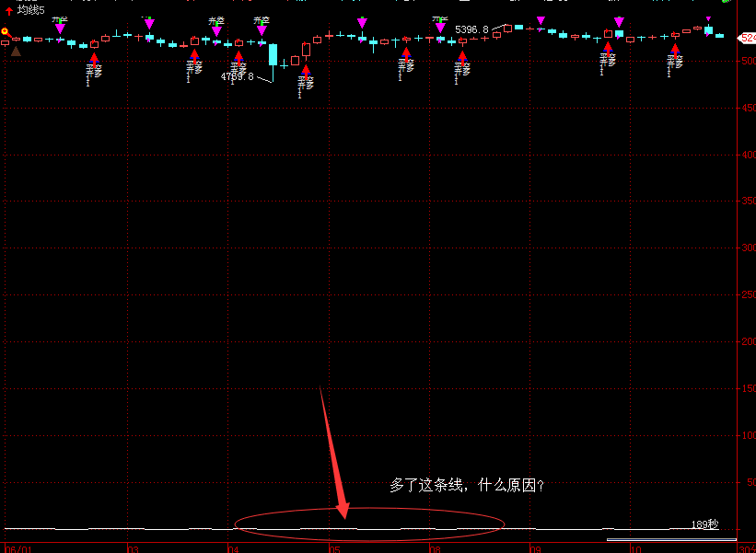756x553 pixels.
Task: Click the 03 date label on the time axis
Action: pos(134,549)
